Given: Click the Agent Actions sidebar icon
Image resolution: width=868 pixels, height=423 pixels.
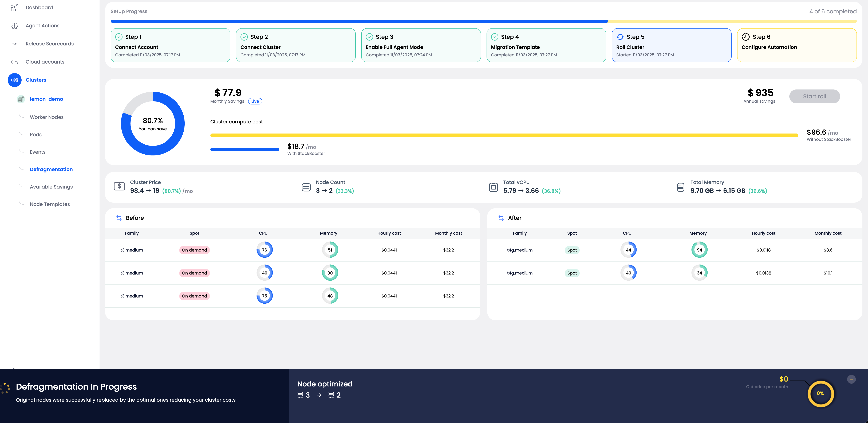Looking at the screenshot, I should click(14, 26).
